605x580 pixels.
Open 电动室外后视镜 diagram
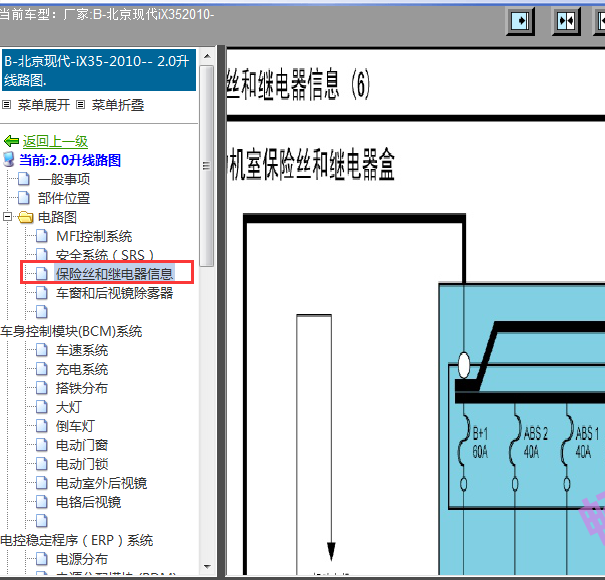pyautogui.click(x=101, y=483)
